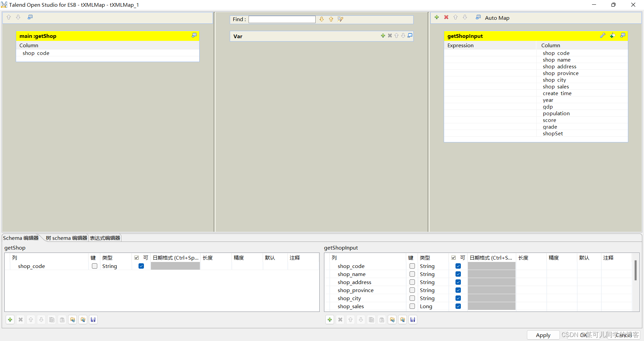The image size is (644, 341).
Task: Select gdp row in getShopInput table
Action: [536, 107]
